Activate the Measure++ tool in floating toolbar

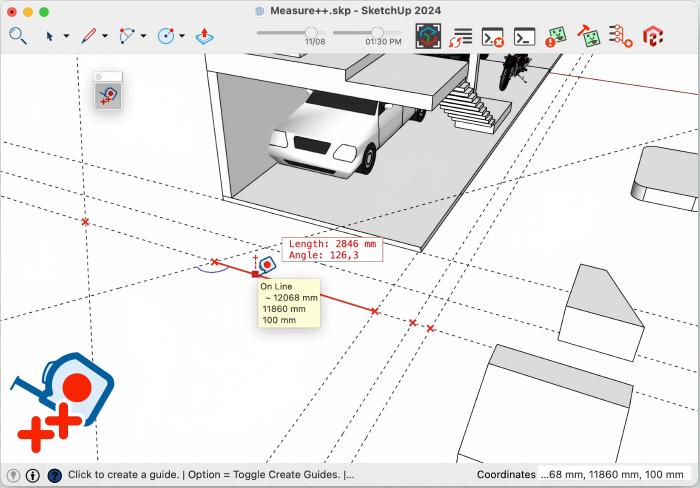pyautogui.click(x=108, y=96)
